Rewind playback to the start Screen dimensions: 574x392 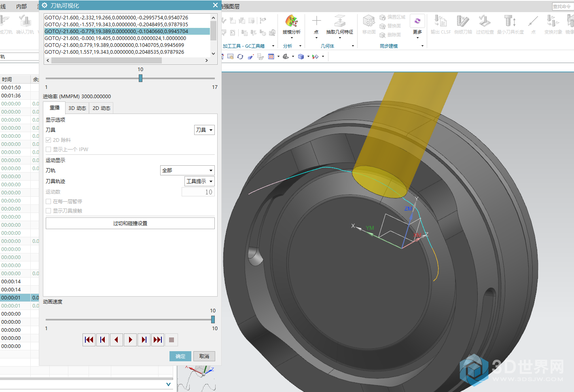coord(89,340)
